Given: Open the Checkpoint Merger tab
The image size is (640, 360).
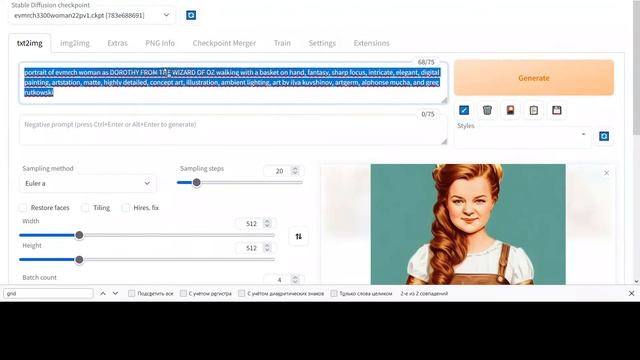Looking at the screenshot, I should (x=224, y=43).
